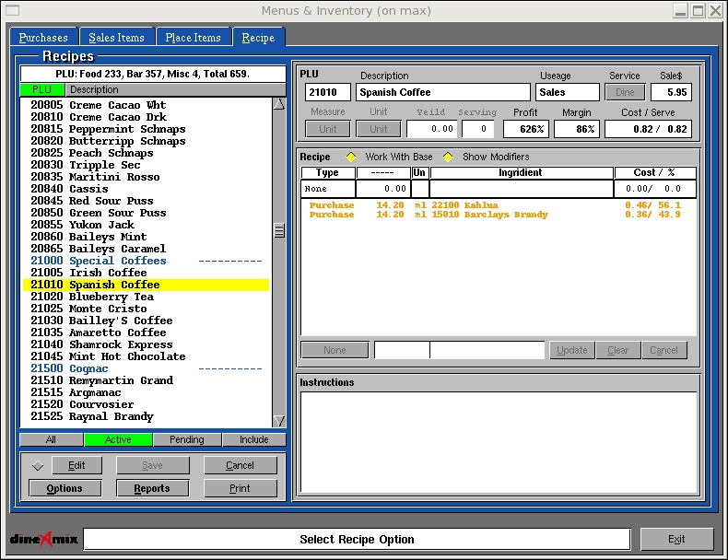This screenshot has width=728, height=560.
Task: Select 20805 Creme Cacao Wht recipe
Action: point(146,105)
